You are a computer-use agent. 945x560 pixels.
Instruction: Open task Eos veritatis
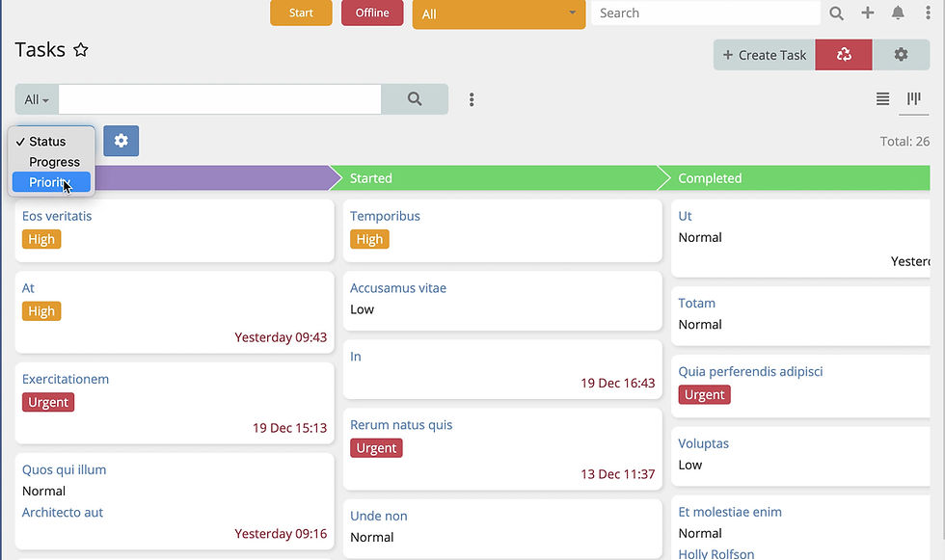pos(57,216)
